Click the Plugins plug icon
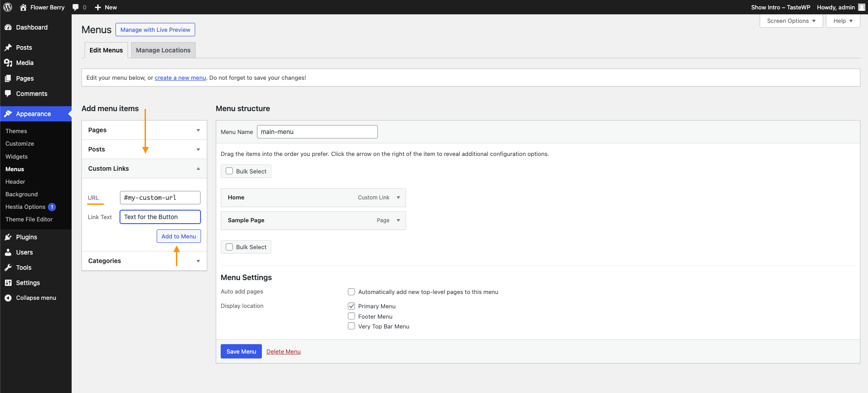Viewport: 868px width, 393px height. coord(8,237)
